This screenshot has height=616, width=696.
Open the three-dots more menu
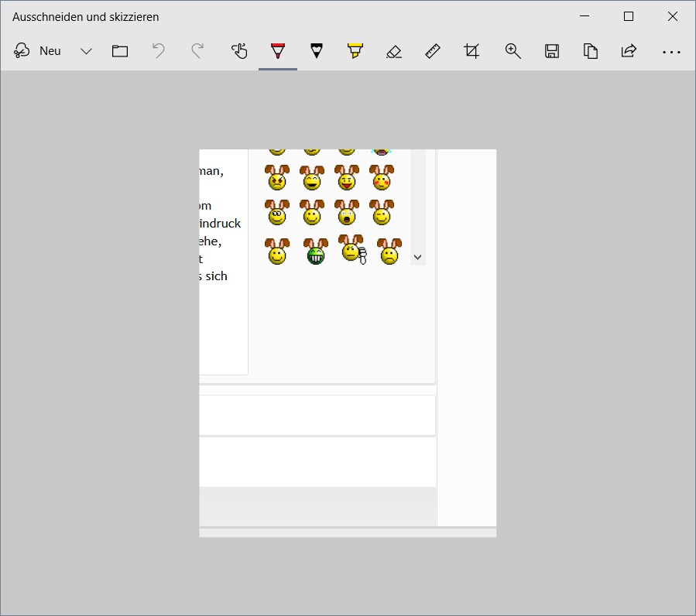click(x=671, y=52)
